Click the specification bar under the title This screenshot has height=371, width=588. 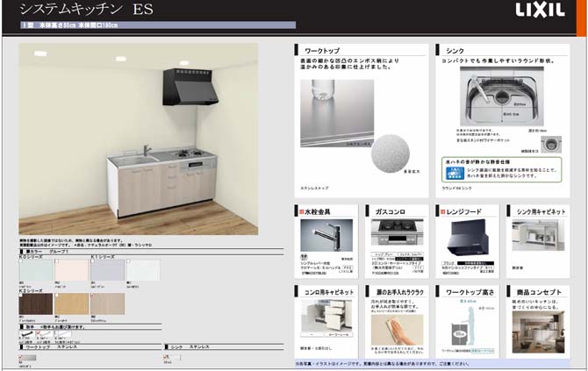pos(158,25)
